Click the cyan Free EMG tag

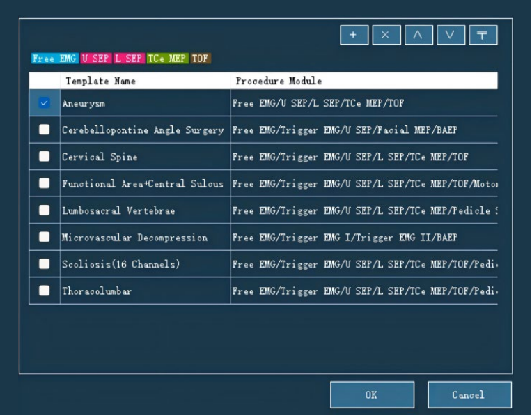[55, 59]
